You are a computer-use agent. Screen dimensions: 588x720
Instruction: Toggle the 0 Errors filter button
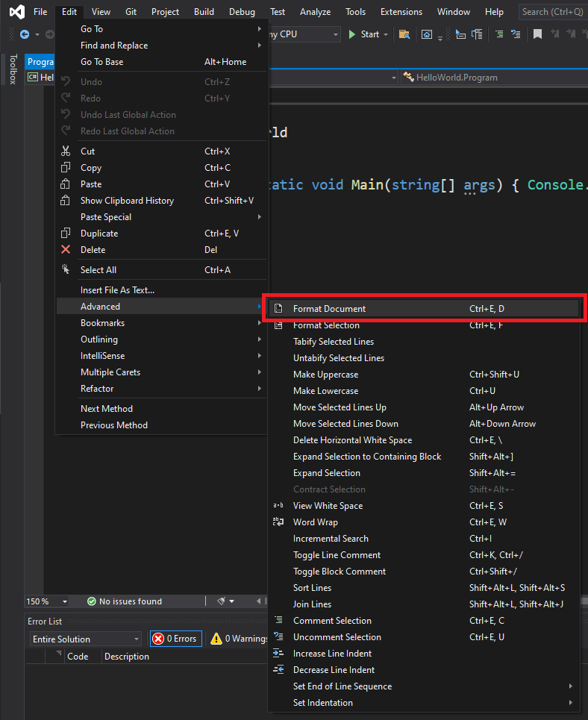click(x=175, y=639)
